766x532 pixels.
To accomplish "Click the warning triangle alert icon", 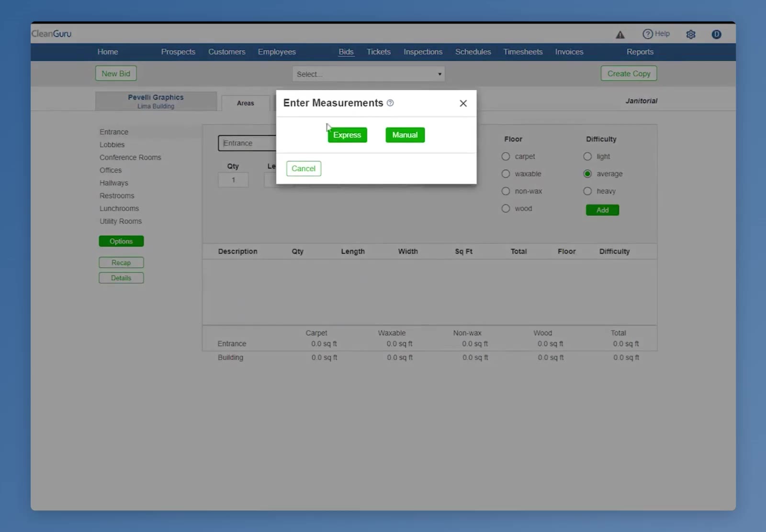I will pos(620,34).
